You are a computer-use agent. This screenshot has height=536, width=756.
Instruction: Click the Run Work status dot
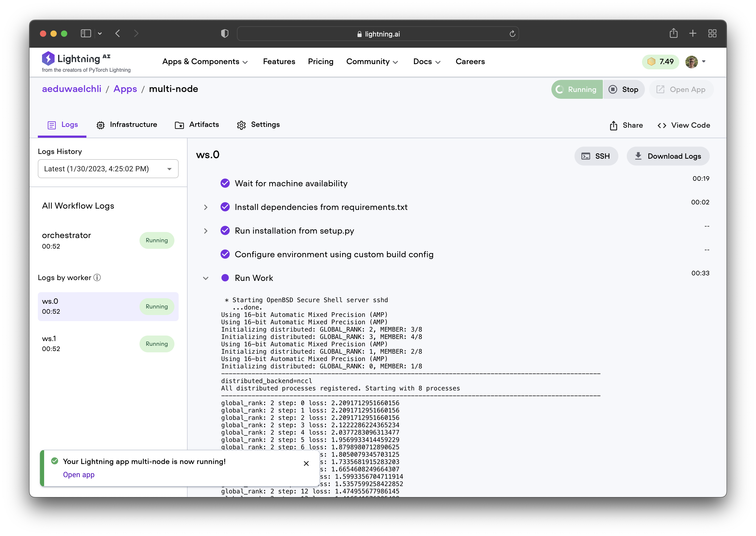(225, 278)
